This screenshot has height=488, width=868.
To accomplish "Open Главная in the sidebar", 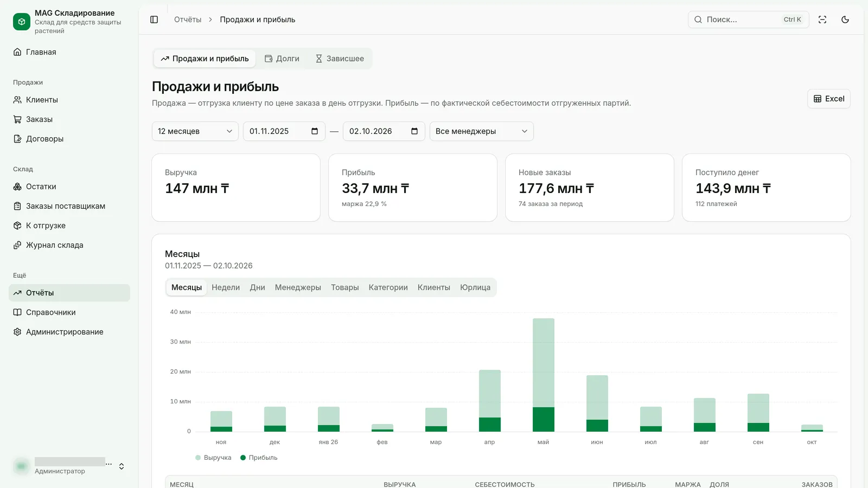I will click(x=69, y=52).
